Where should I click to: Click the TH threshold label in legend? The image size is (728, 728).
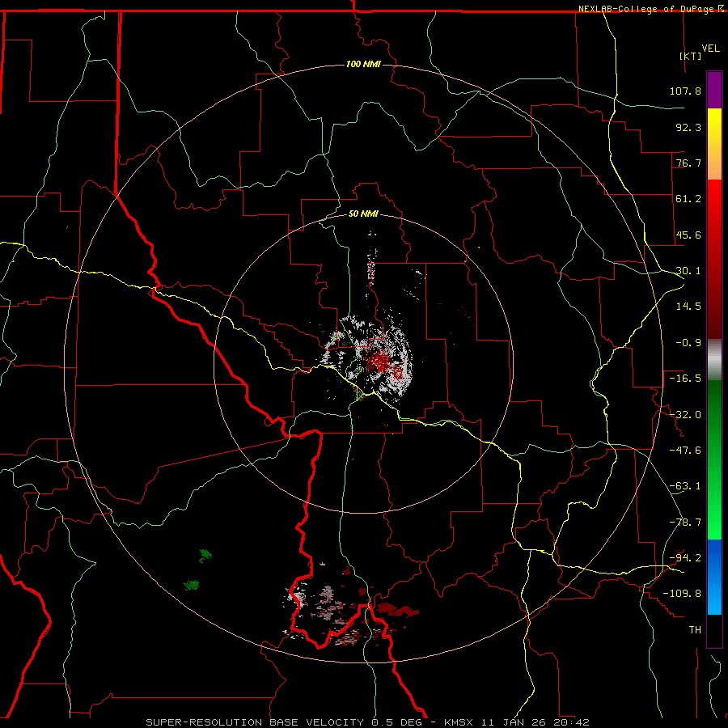(x=695, y=630)
